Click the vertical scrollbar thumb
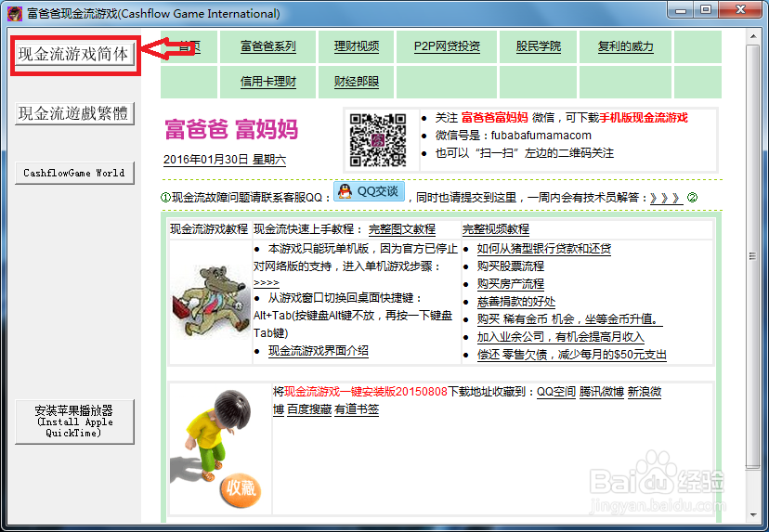The width and height of the screenshot is (769, 532). 753,256
